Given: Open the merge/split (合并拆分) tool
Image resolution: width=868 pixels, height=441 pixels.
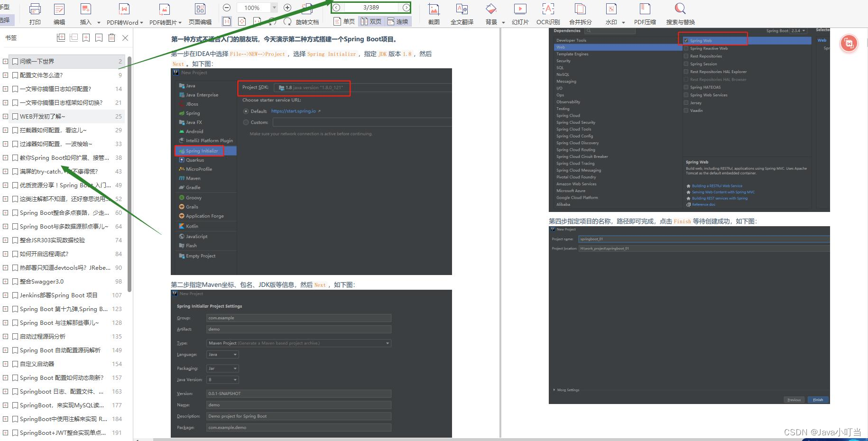Looking at the screenshot, I should tap(581, 9).
